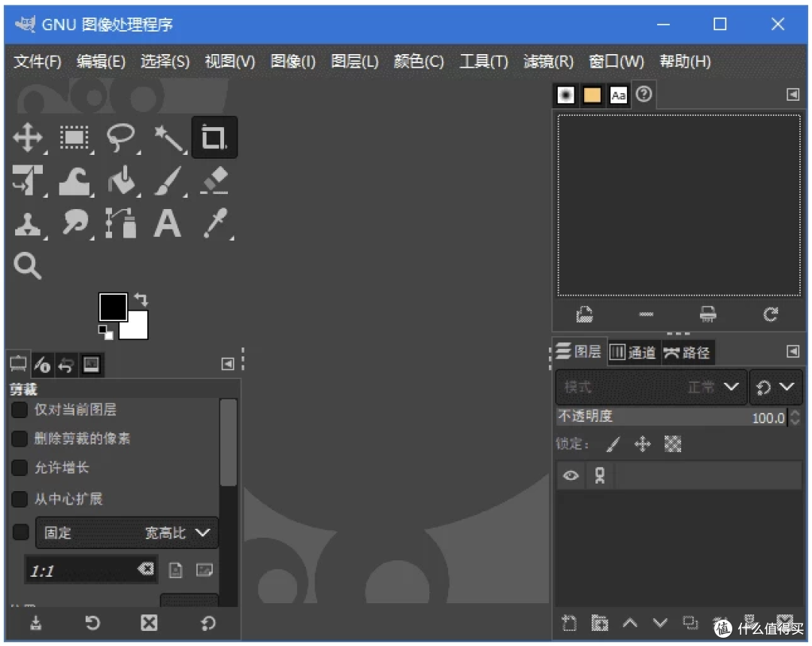The height and width of the screenshot is (646, 812).
Task: Select the Smudge tool
Action: pyautogui.click(x=74, y=223)
